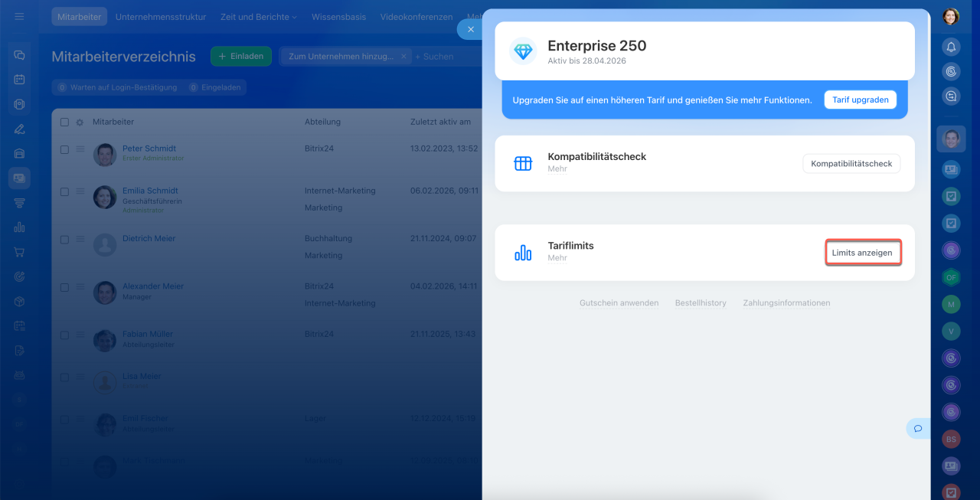Open the hamburger menu icon
Image resolution: width=980 pixels, height=500 pixels.
click(19, 17)
